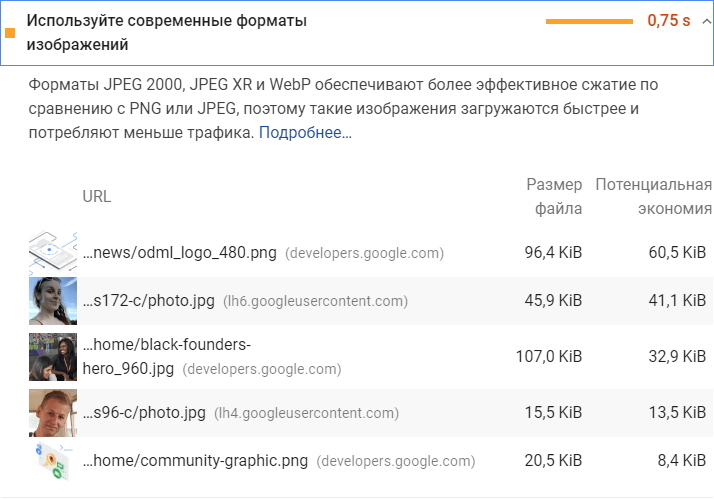The height and width of the screenshot is (499, 714).
Task: Click the 60,5 KiB potential savings cell
Action: [677, 253]
